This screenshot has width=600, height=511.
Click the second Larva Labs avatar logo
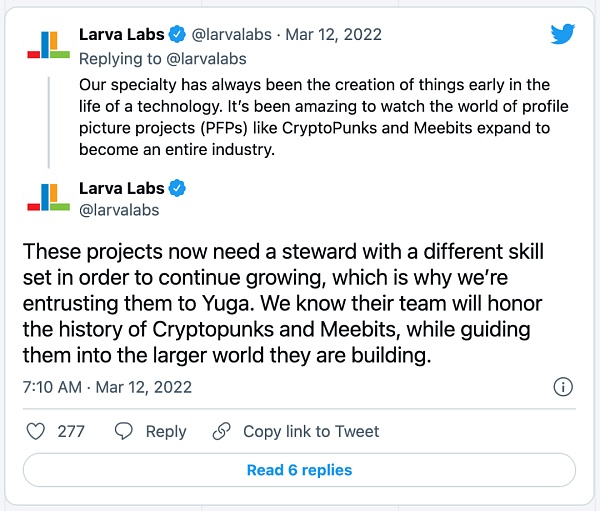pyautogui.click(x=48, y=198)
